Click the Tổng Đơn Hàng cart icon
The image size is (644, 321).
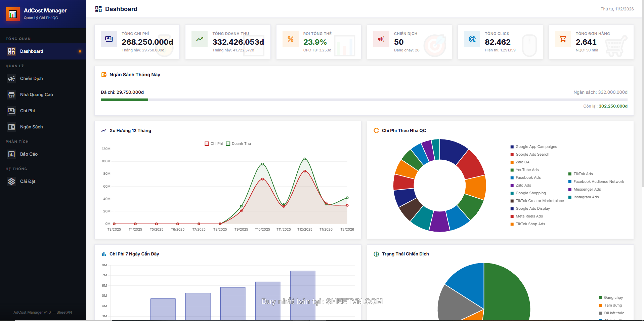pos(563,39)
